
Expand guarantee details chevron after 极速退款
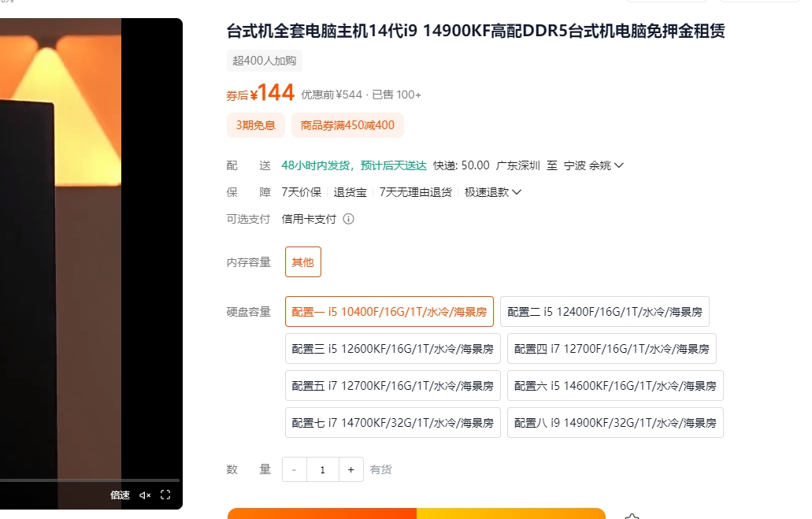pyautogui.click(x=517, y=192)
